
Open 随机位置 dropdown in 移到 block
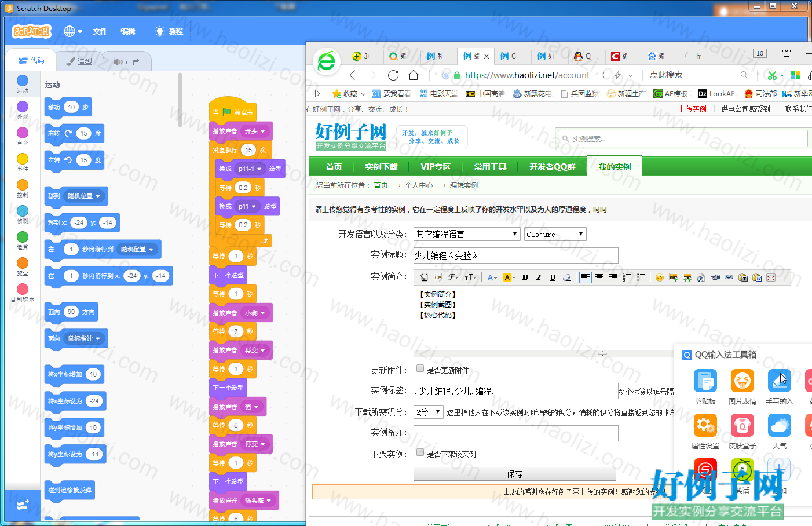coord(84,196)
